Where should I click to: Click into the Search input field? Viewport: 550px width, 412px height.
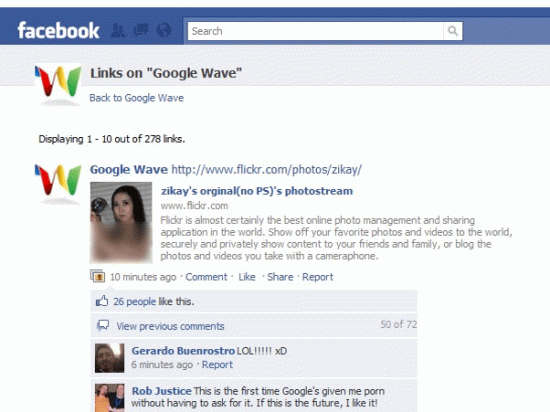315,31
